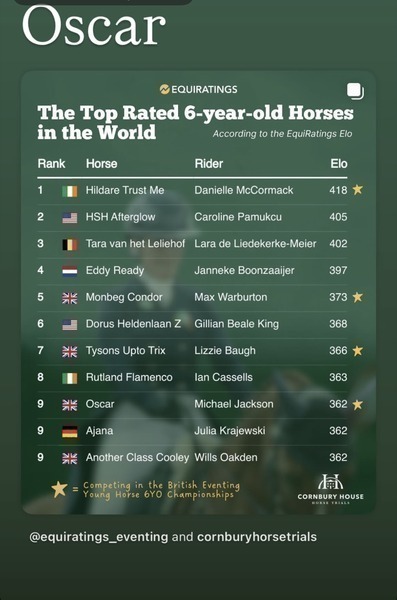Click the Dutch flag beside Eddy Ready
This screenshot has height=600, width=397.
(70, 271)
